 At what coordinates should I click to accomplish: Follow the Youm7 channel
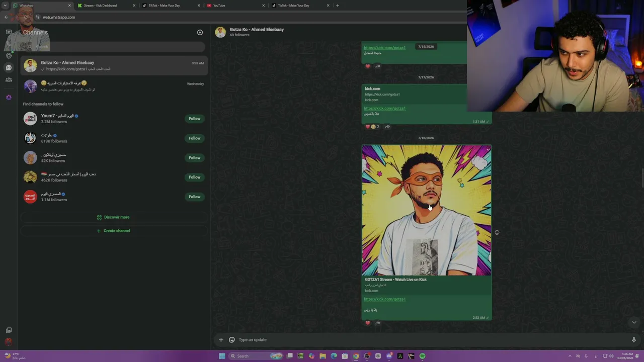(x=195, y=119)
